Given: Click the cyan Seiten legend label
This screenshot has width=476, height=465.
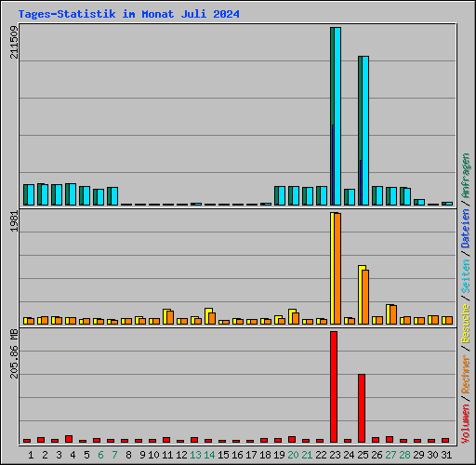Looking at the screenshot, I should [466, 276].
